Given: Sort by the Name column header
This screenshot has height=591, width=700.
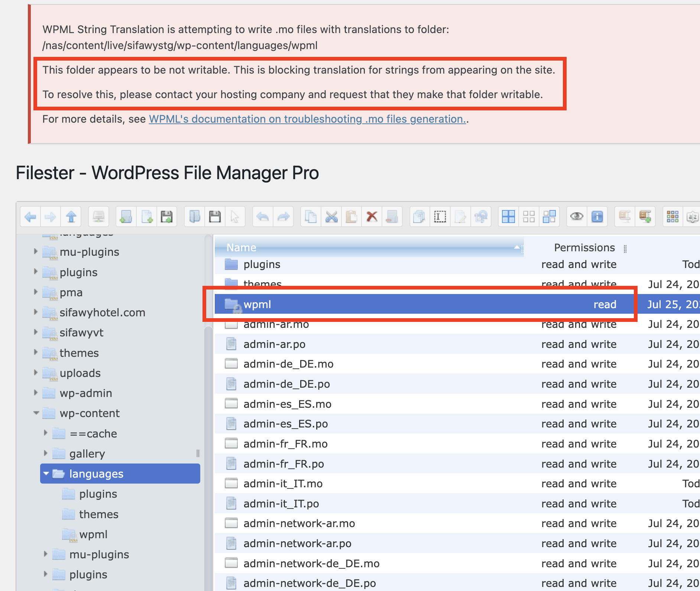Looking at the screenshot, I should click(x=369, y=248).
